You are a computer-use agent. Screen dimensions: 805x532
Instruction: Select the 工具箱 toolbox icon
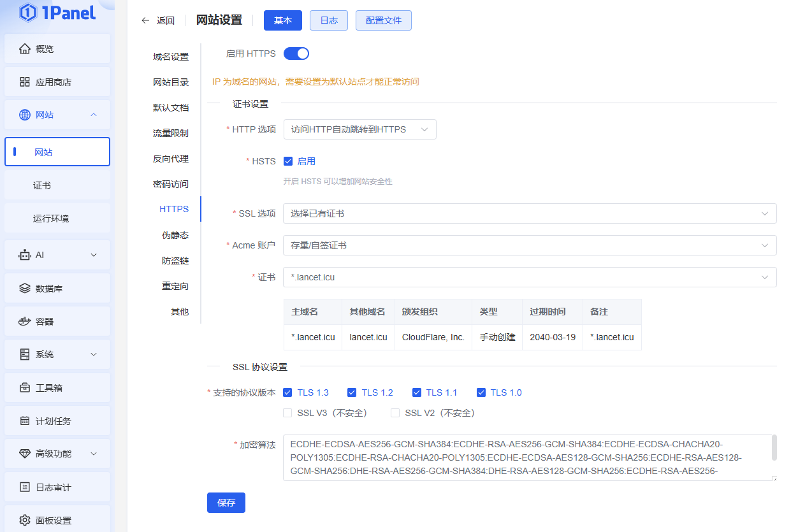pos(25,387)
